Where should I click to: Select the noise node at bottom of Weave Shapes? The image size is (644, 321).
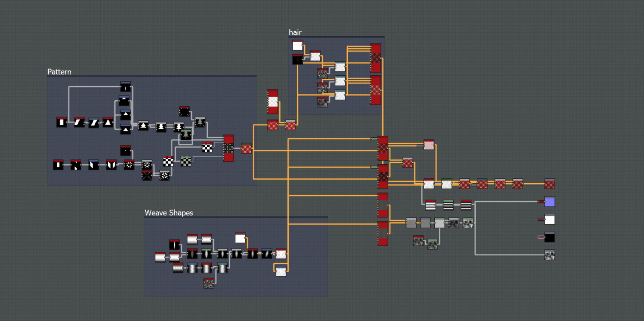click(208, 283)
